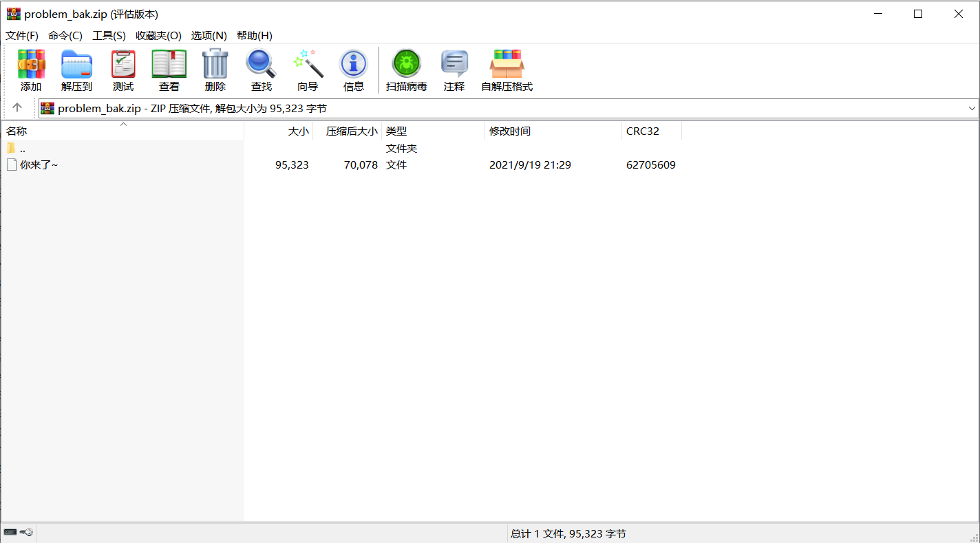Sort by the Name (名称) column header

[17, 131]
